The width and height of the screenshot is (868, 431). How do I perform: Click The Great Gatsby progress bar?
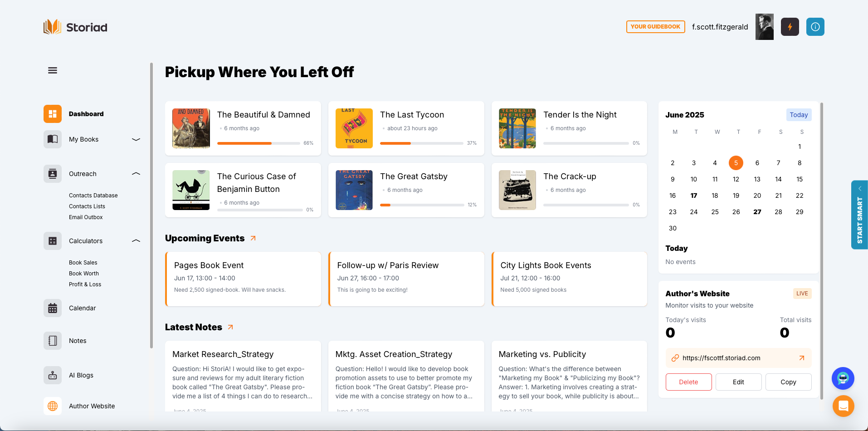tap(422, 205)
